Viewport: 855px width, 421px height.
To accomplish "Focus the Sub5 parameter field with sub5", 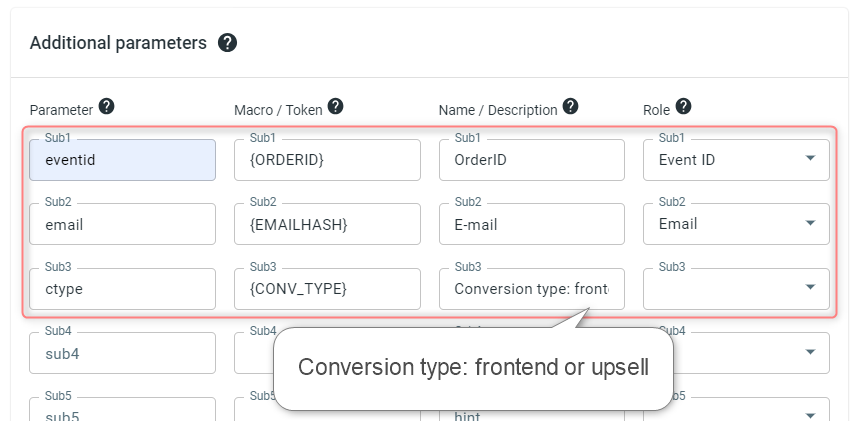I will click(122, 410).
